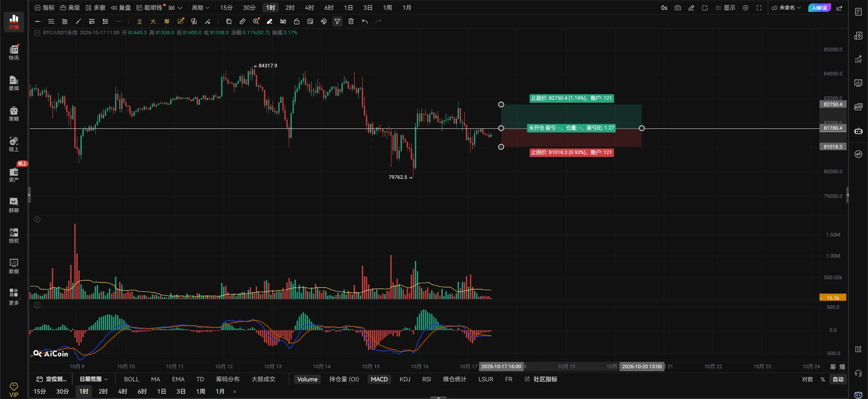Select the horizontal line drawing tool
The height and width of the screenshot is (399, 868).
(x=38, y=21)
